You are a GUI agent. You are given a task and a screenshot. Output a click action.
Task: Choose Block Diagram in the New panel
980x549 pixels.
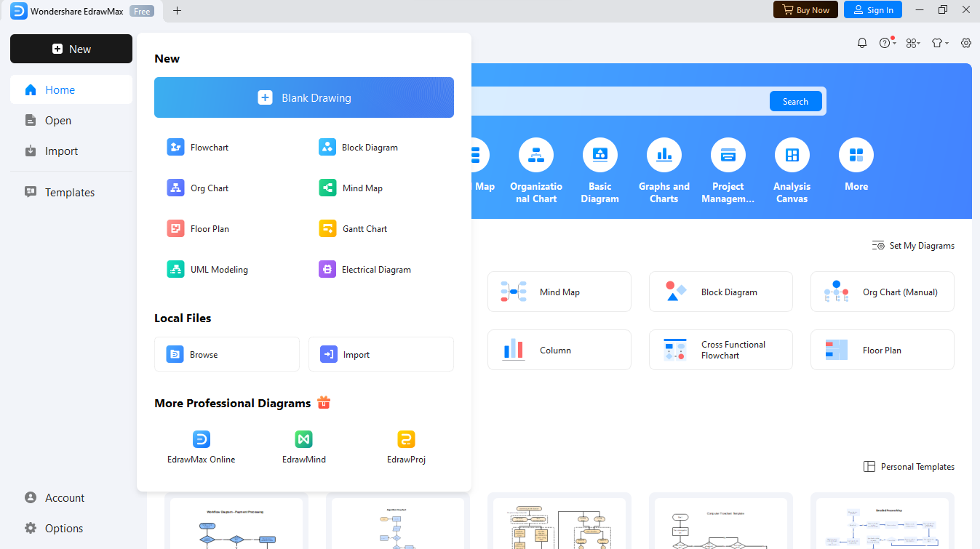359,148
